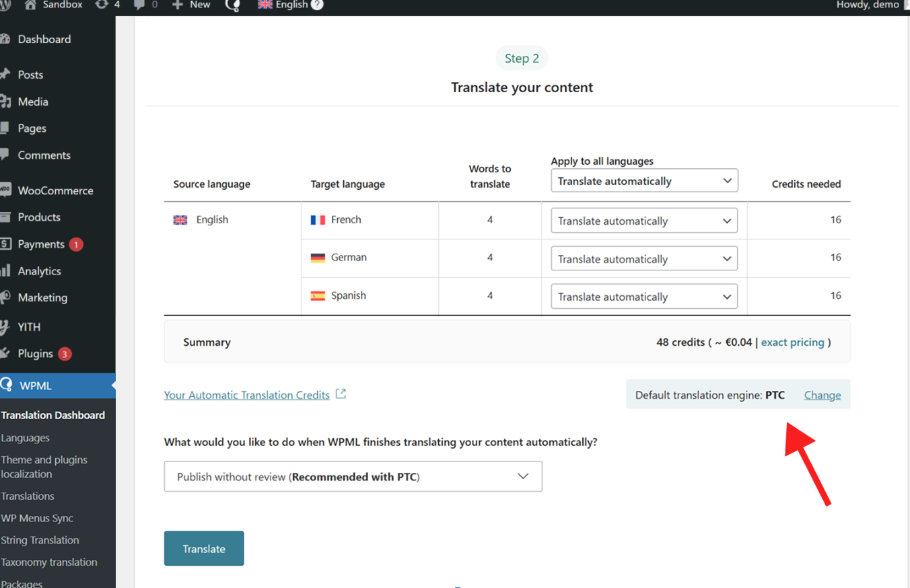Image resolution: width=910 pixels, height=588 pixels.
Task: Open the German translation method dropdown
Action: pyautogui.click(x=644, y=258)
